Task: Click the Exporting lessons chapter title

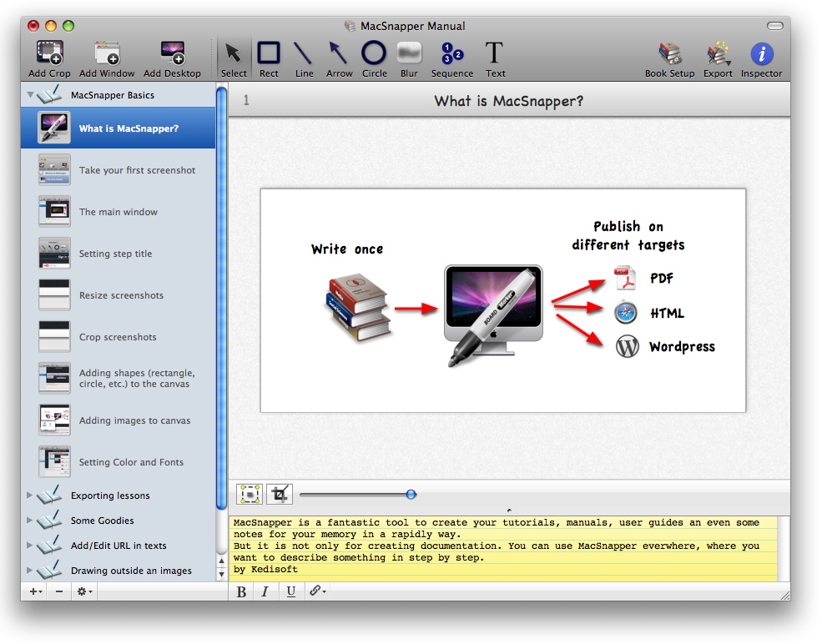Action: click(x=110, y=496)
